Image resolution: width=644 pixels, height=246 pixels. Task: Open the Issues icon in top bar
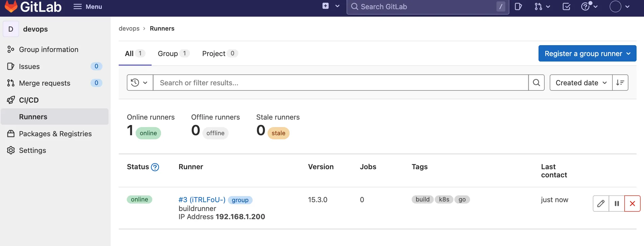518,6
